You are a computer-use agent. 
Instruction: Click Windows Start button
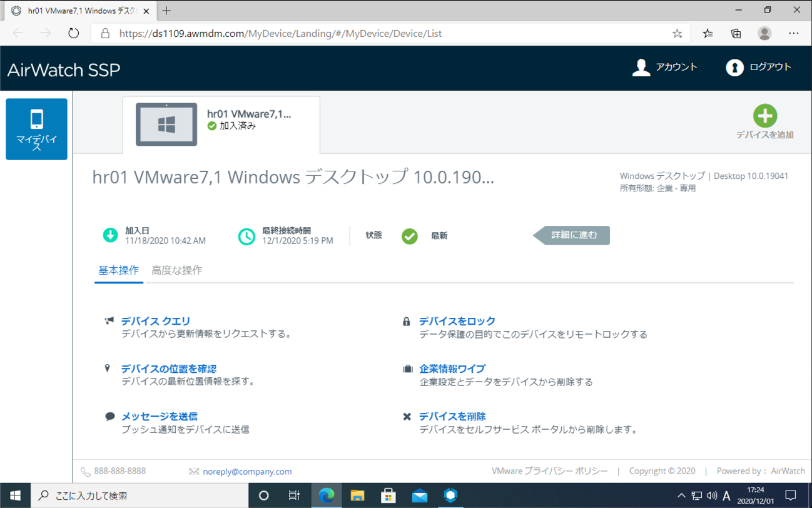(15, 495)
